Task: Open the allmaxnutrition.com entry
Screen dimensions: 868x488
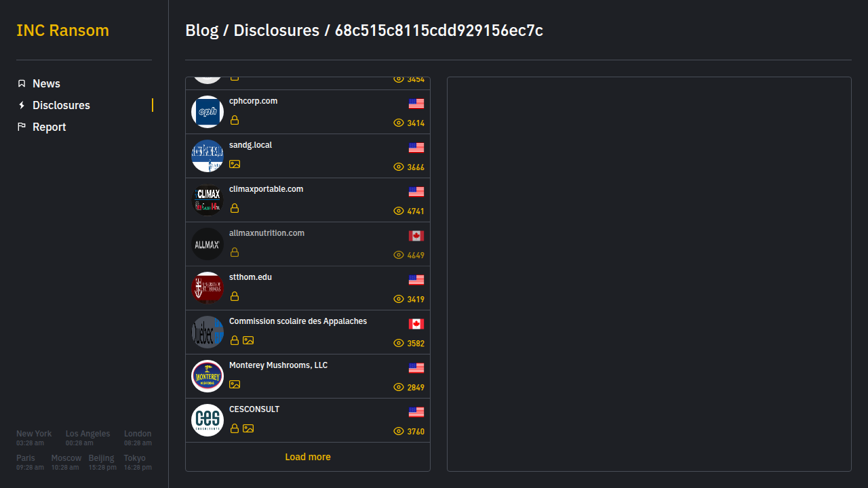Action: 308,244
